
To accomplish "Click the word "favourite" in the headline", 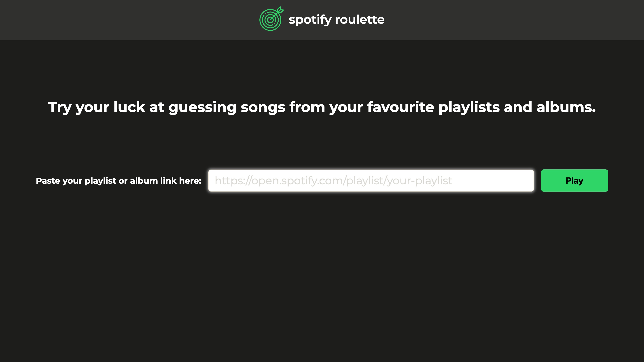I will click(400, 107).
